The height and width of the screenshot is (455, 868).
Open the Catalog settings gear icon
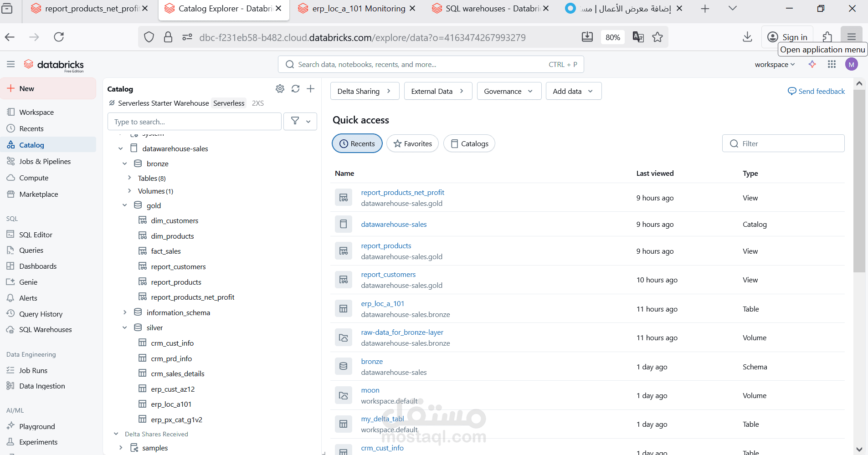tap(280, 89)
